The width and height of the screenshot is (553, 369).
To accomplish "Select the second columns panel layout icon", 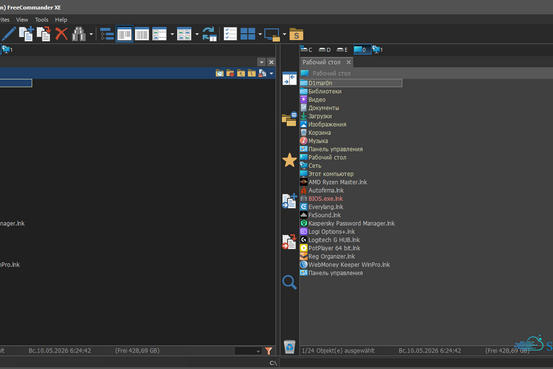I will click(x=142, y=34).
